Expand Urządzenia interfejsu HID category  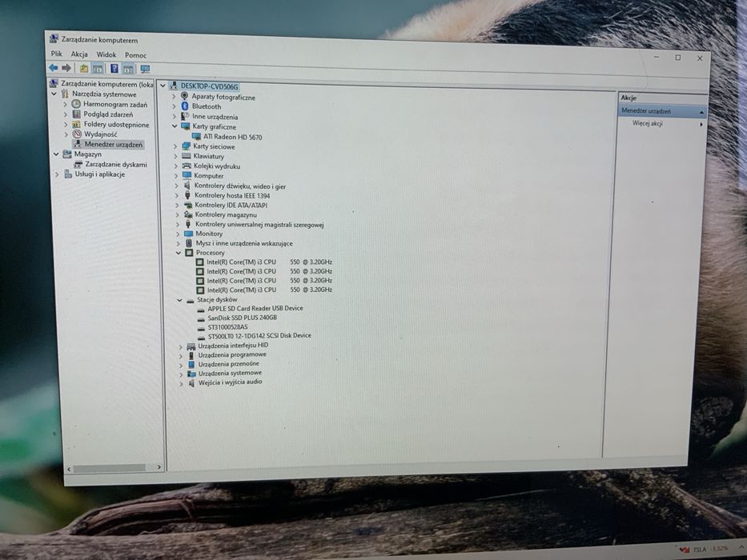point(181,346)
